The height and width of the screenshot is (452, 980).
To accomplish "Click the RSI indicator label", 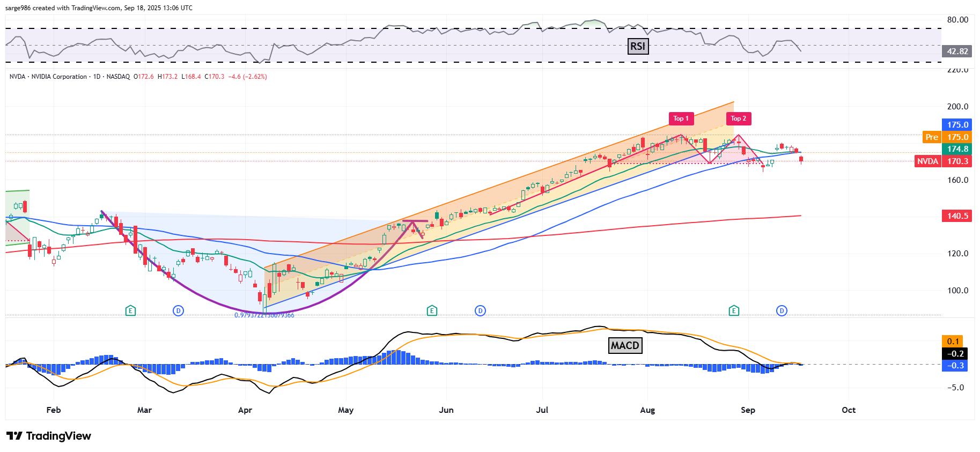I will [x=638, y=47].
